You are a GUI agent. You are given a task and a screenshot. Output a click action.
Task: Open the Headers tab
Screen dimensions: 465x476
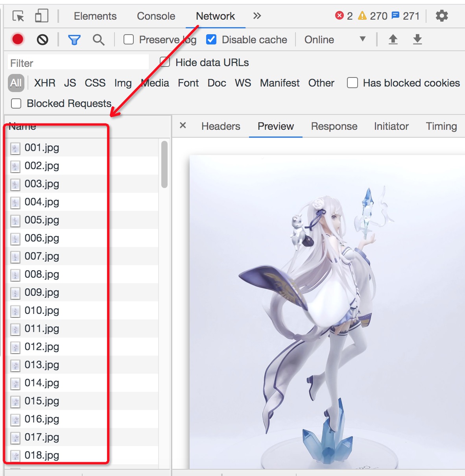click(x=221, y=126)
